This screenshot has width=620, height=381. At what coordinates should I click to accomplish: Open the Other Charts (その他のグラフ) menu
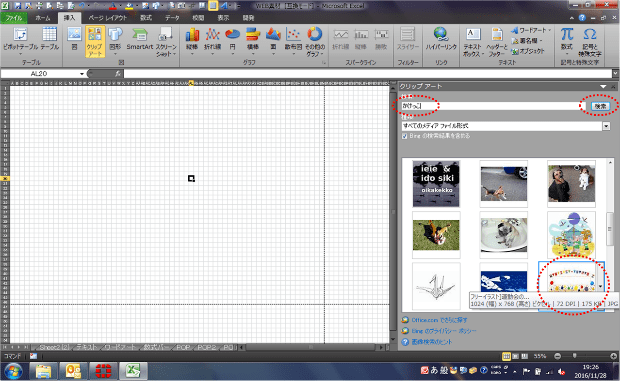coord(315,41)
